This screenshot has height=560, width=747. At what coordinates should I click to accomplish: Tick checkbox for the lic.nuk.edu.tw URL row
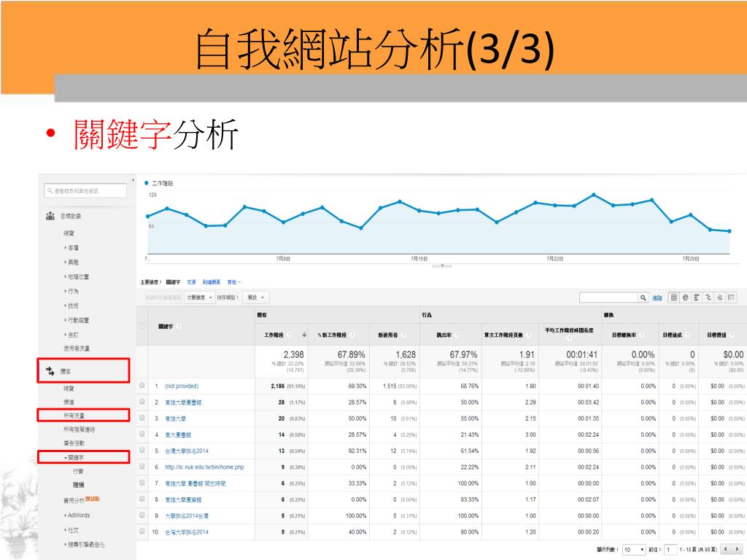pos(142,467)
